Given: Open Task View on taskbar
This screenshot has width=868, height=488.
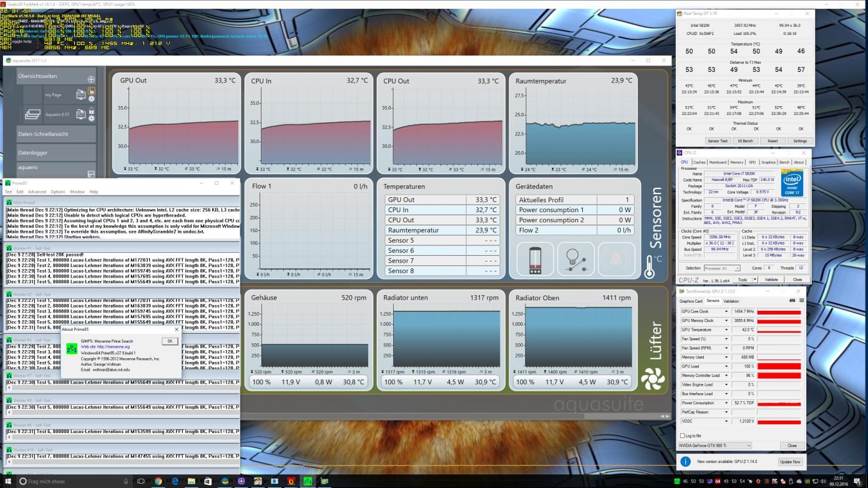Looking at the screenshot, I should 141,482.
